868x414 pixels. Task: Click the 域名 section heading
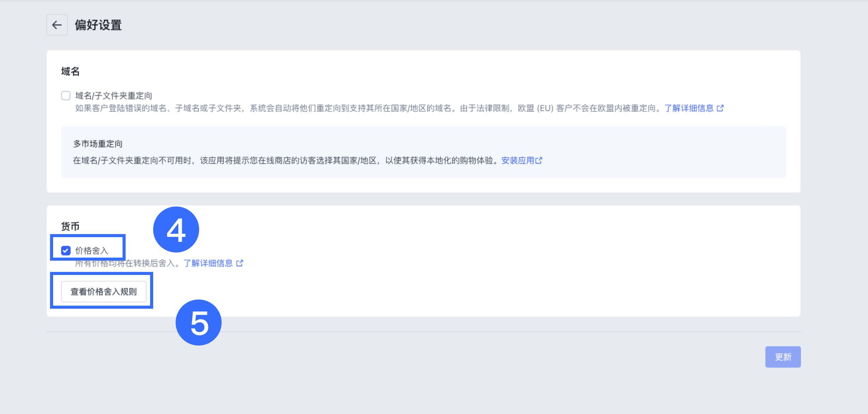coord(70,71)
